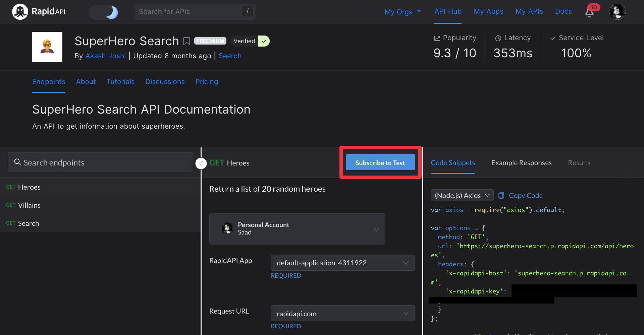Click the Copy Code link text

[x=526, y=195]
